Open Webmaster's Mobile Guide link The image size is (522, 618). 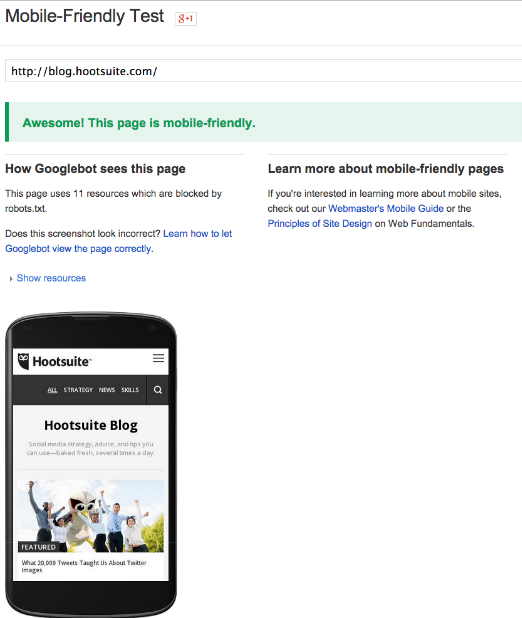386,208
